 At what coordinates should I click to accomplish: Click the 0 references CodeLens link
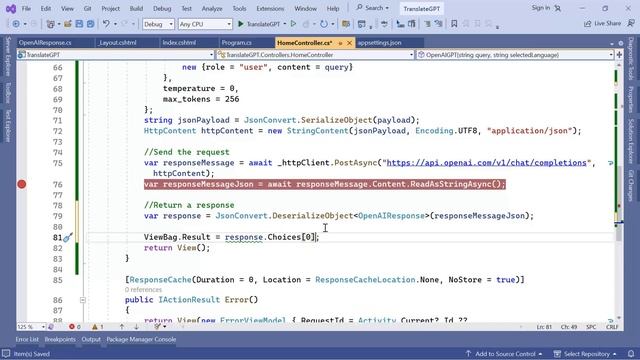point(143,290)
